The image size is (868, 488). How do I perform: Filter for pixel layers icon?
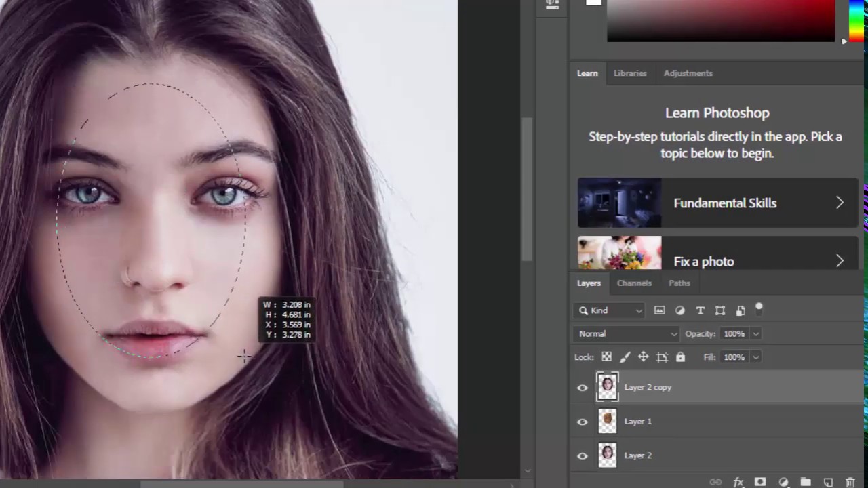659,310
